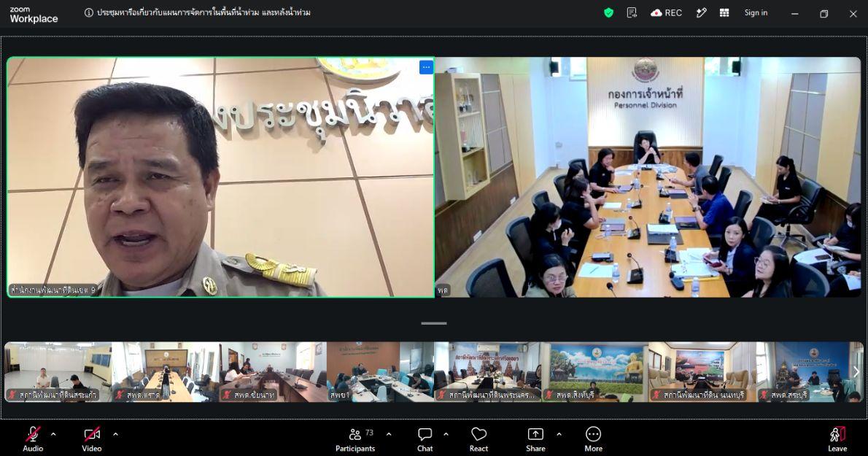
Task: Open the meeting transcript icon
Action: (632, 12)
